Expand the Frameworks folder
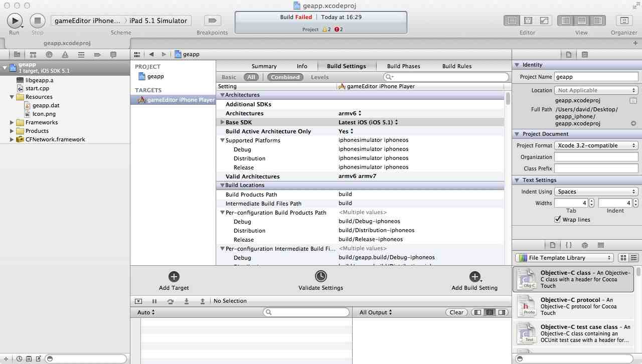Screen dimensions: 642x364 tap(12, 122)
